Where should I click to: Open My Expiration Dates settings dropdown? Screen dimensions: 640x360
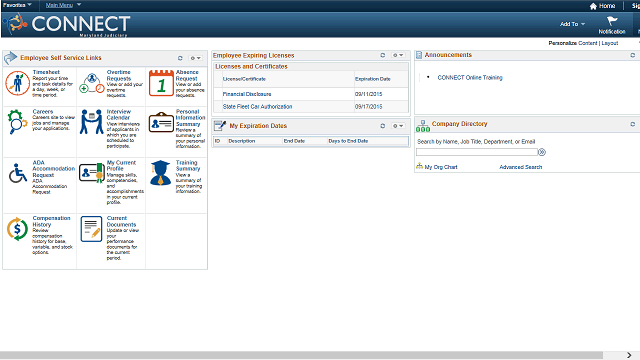click(x=398, y=126)
